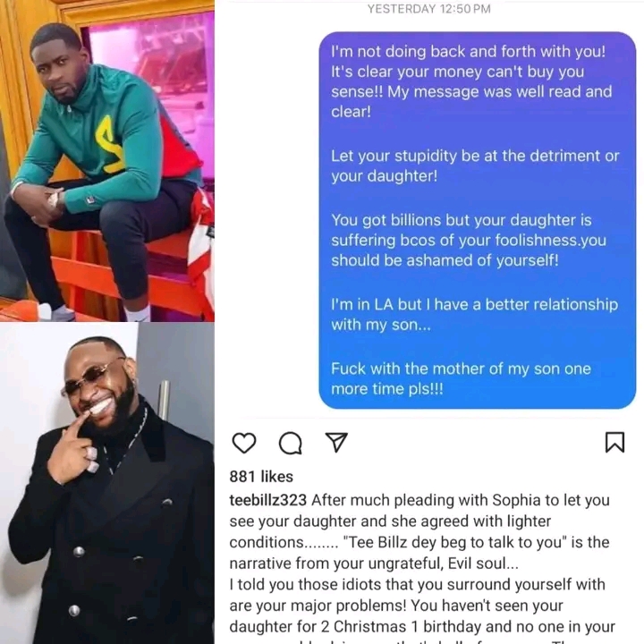Tap the caption line mentioning 2 Christmas 1 birthday
The height and width of the screenshot is (644, 644).
(422, 627)
